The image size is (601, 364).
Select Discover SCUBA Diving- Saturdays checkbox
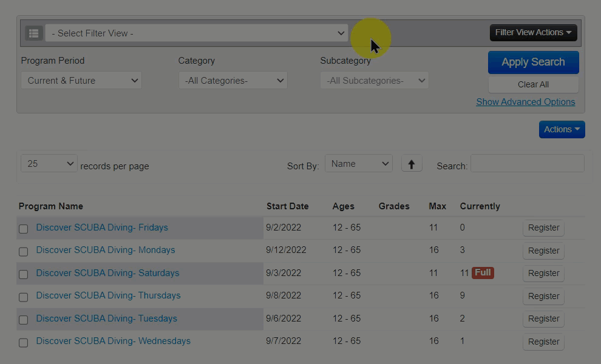[24, 274]
